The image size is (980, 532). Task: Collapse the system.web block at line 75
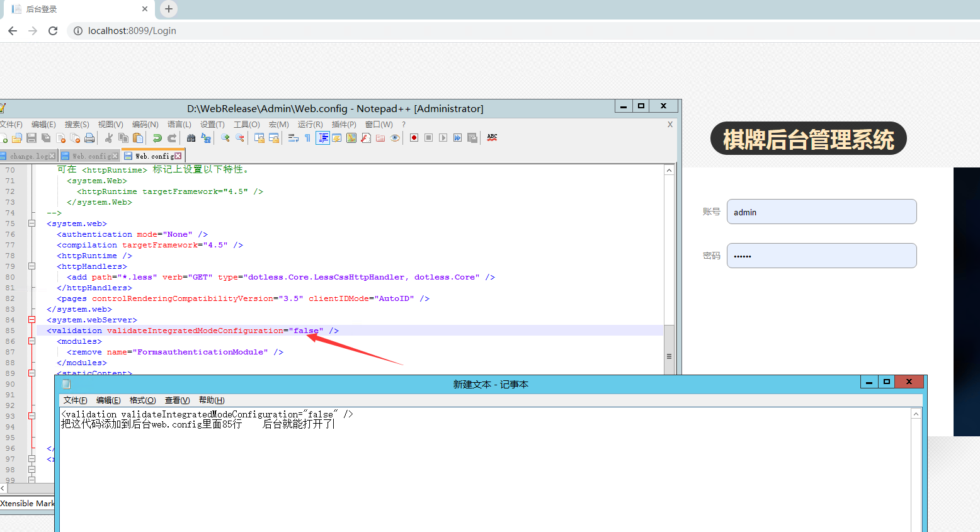(31, 224)
